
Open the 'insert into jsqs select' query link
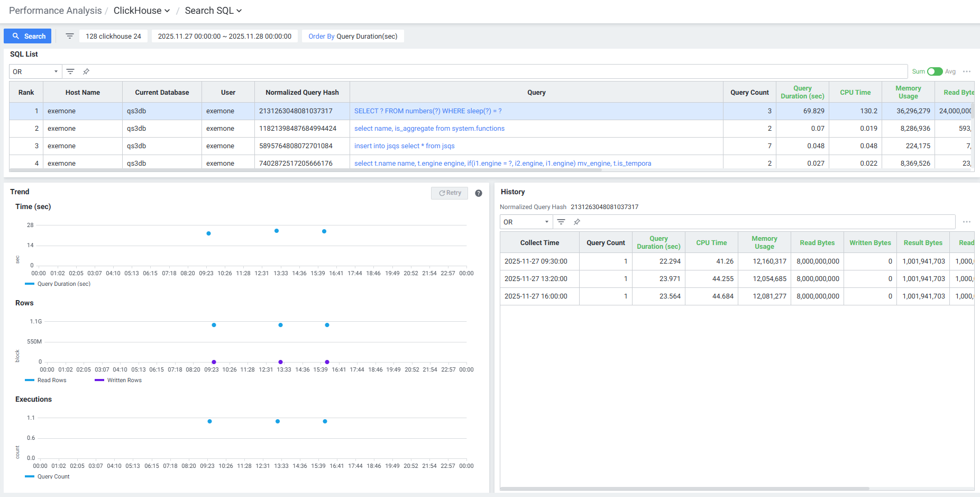pyautogui.click(x=404, y=146)
